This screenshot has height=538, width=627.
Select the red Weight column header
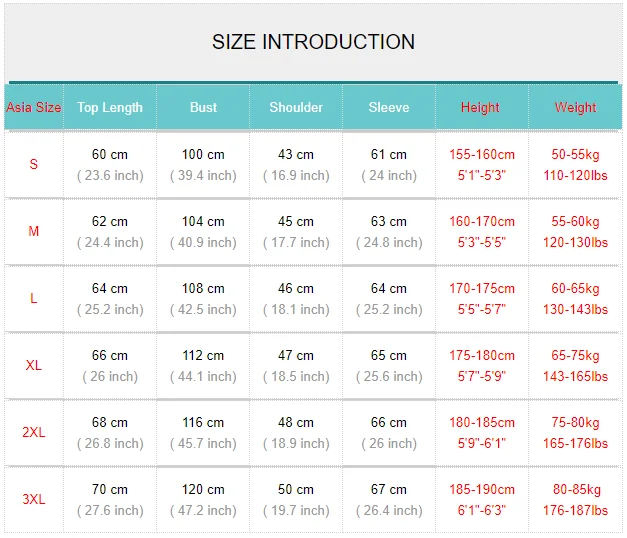[575, 107]
